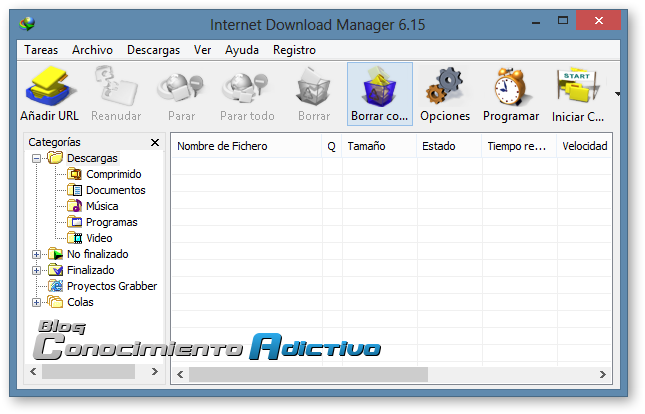Click the Q column header
Image resolution: width=645 pixels, height=414 pixels.
(332, 146)
